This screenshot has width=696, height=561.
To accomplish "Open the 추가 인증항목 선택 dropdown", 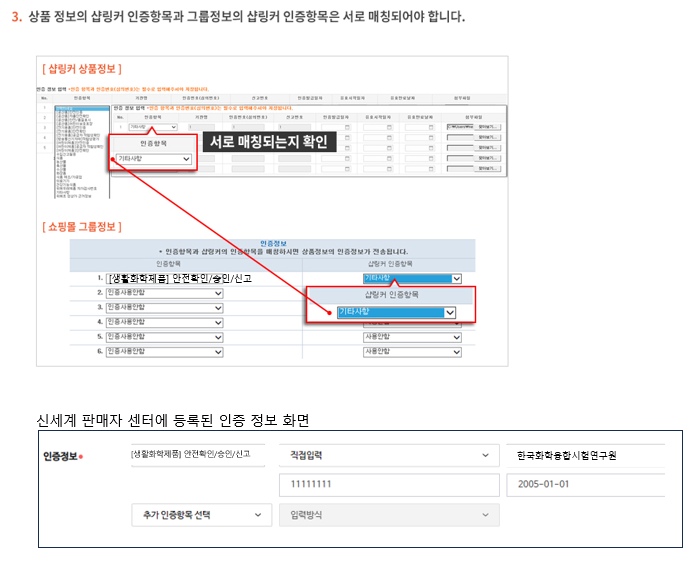I will (201, 515).
